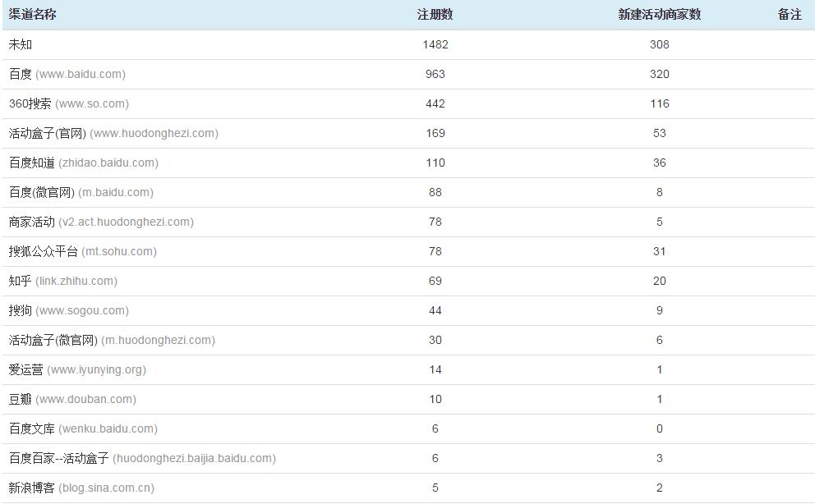Click the 新建活动商家数 column header

click(659, 15)
